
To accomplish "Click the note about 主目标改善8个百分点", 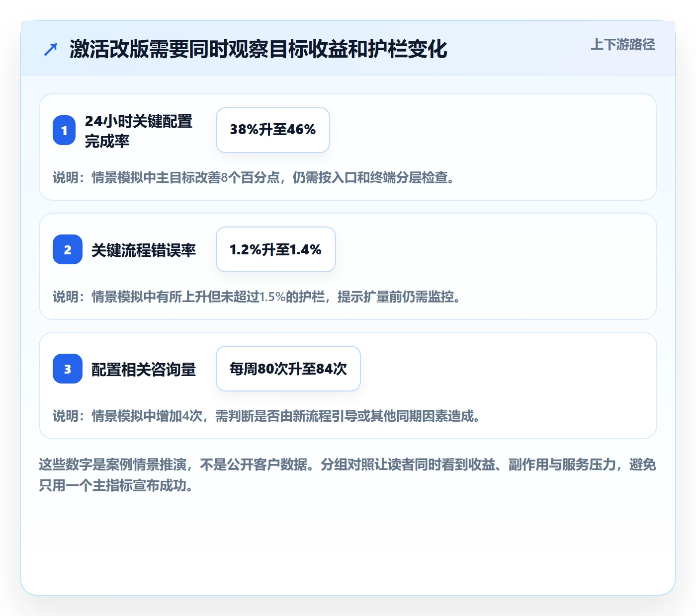I will tap(254, 177).
